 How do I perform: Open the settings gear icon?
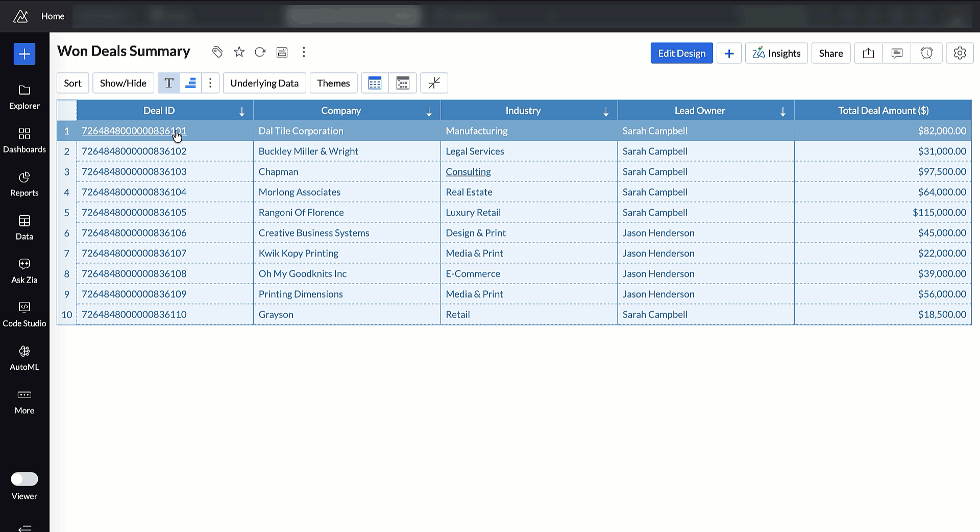click(x=960, y=53)
